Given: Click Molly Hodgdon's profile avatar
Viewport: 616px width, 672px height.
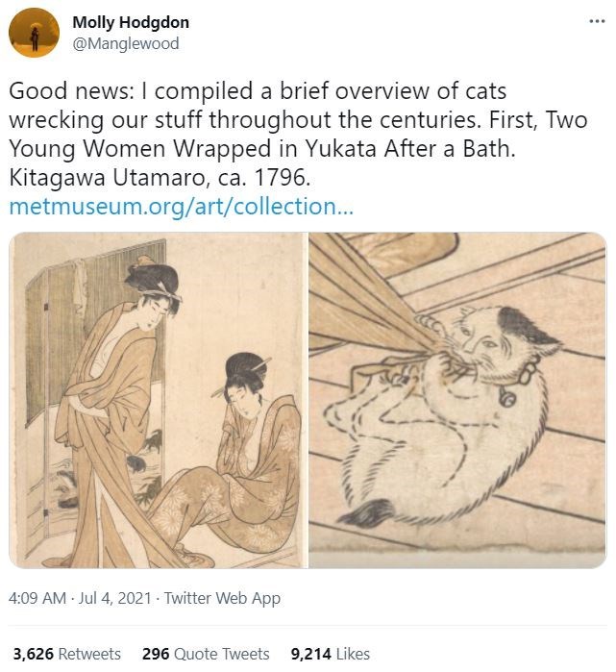Looking at the screenshot, I should (x=34, y=32).
